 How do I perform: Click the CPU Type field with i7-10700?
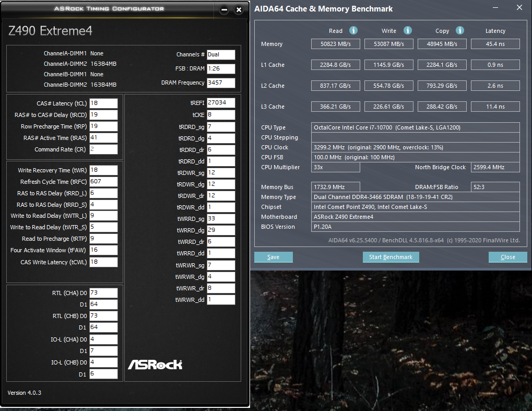click(x=415, y=127)
